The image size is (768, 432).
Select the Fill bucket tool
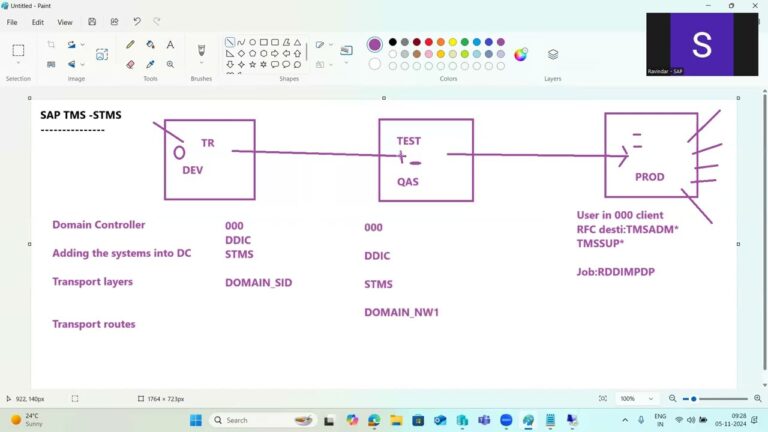pos(150,45)
